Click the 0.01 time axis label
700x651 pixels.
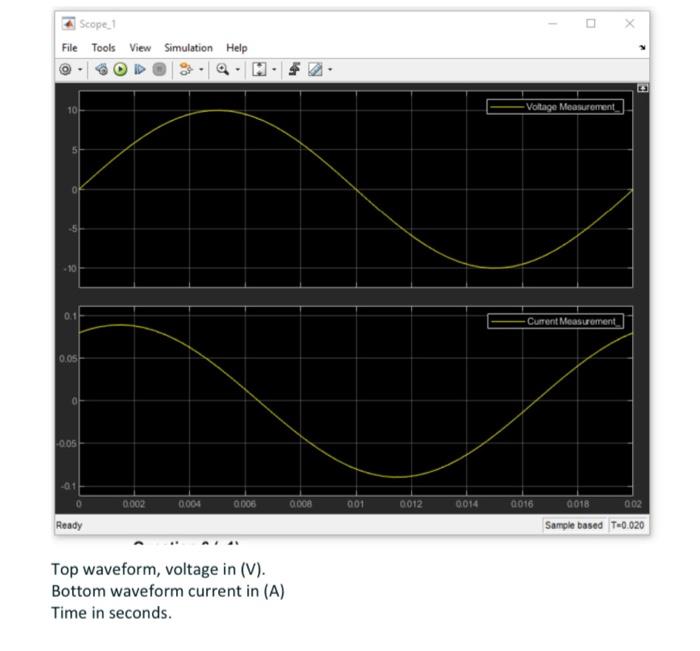[355, 504]
